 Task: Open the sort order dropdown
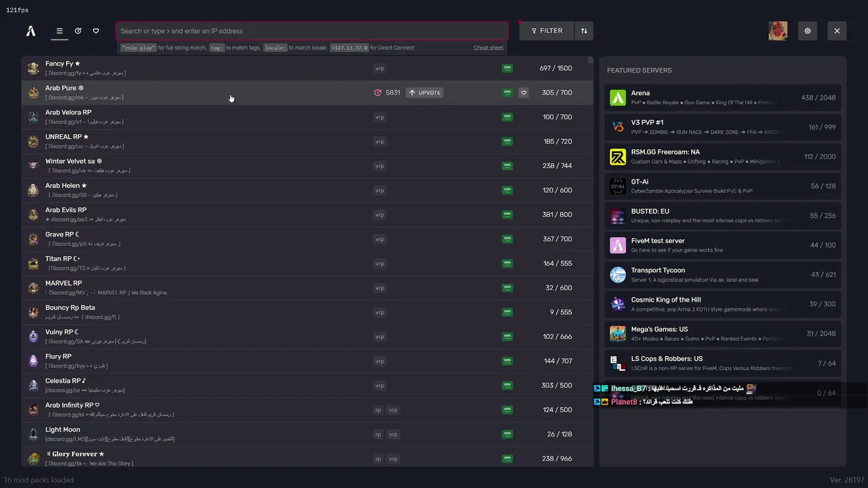point(584,30)
